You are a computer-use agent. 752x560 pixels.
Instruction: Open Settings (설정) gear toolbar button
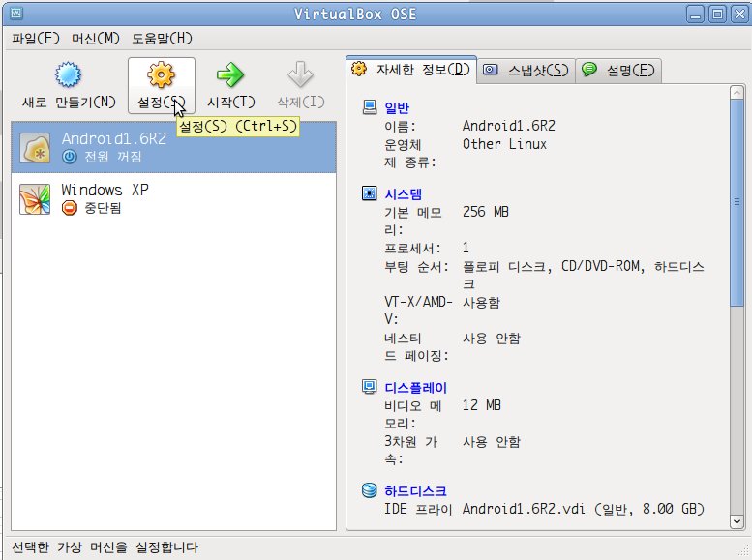click(x=161, y=85)
